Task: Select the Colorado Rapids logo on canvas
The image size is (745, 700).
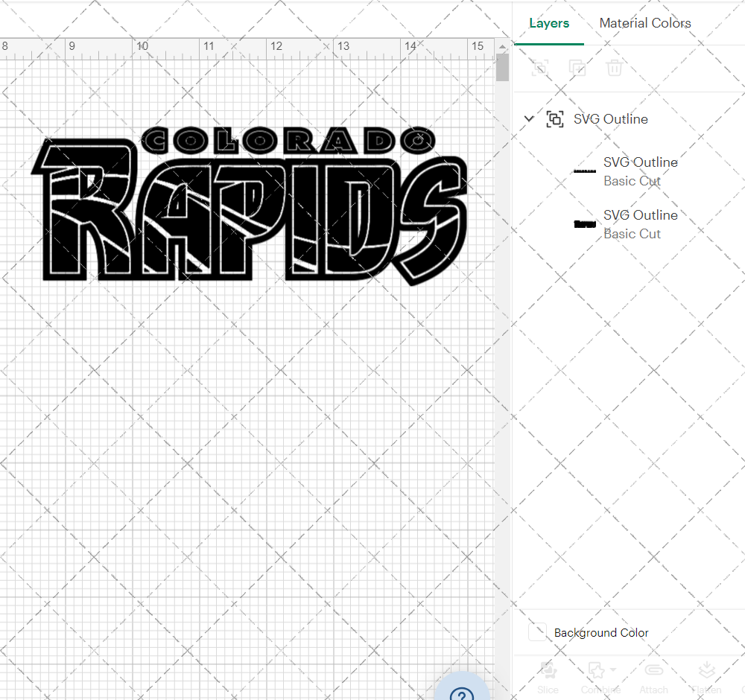Action: 250,206
